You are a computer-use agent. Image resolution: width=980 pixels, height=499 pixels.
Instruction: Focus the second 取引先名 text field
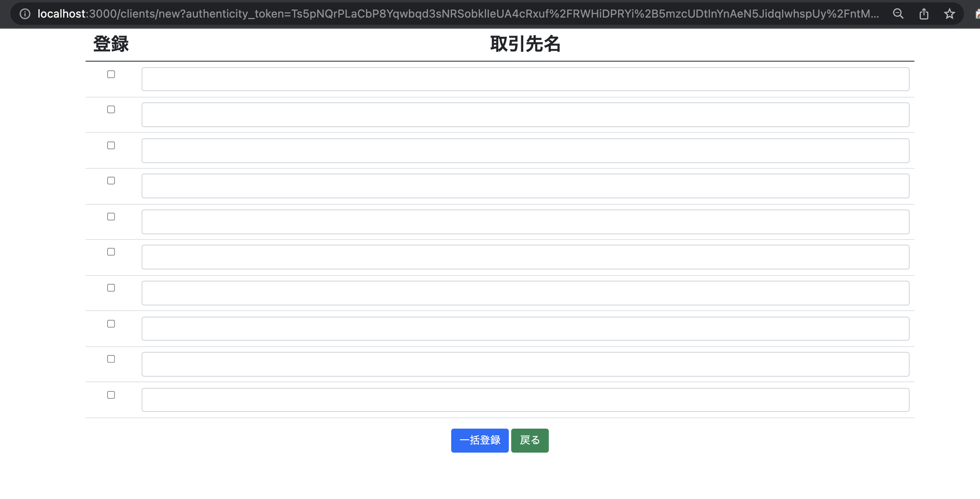525,115
